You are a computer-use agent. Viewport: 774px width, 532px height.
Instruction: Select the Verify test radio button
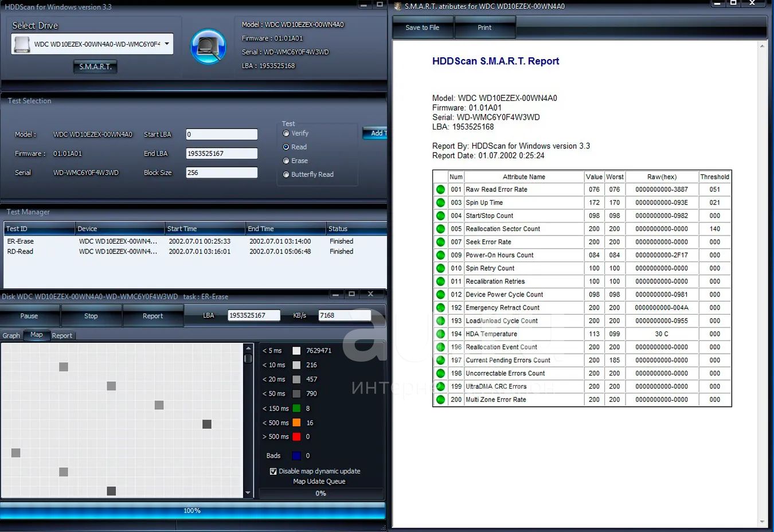[x=286, y=134]
